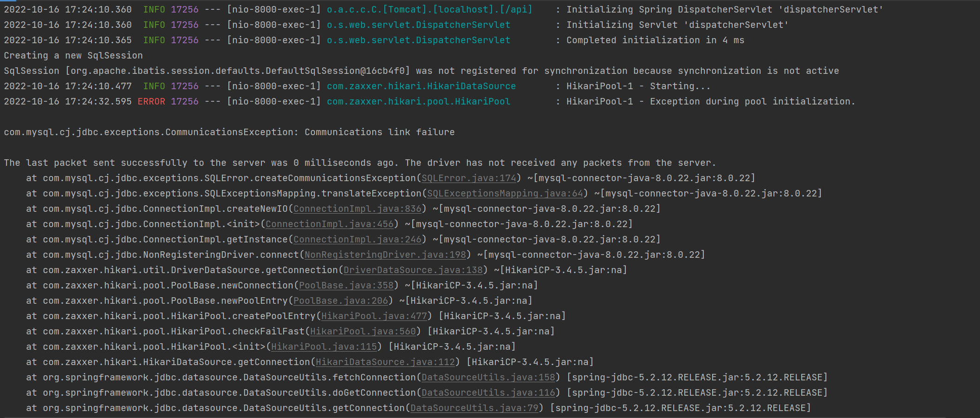The image size is (980, 418).
Task: Open the HikariPool.java:477 link
Action: point(374,316)
